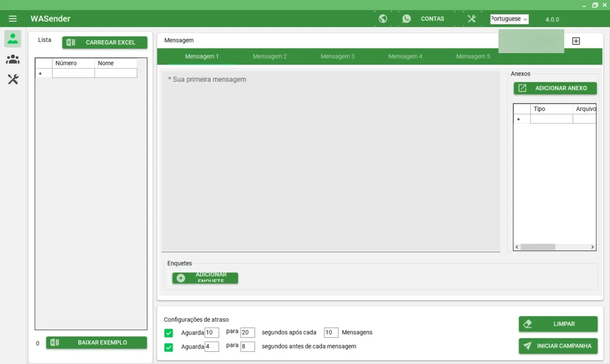
Task: Click the delay field showing 8
Action: coord(247,347)
